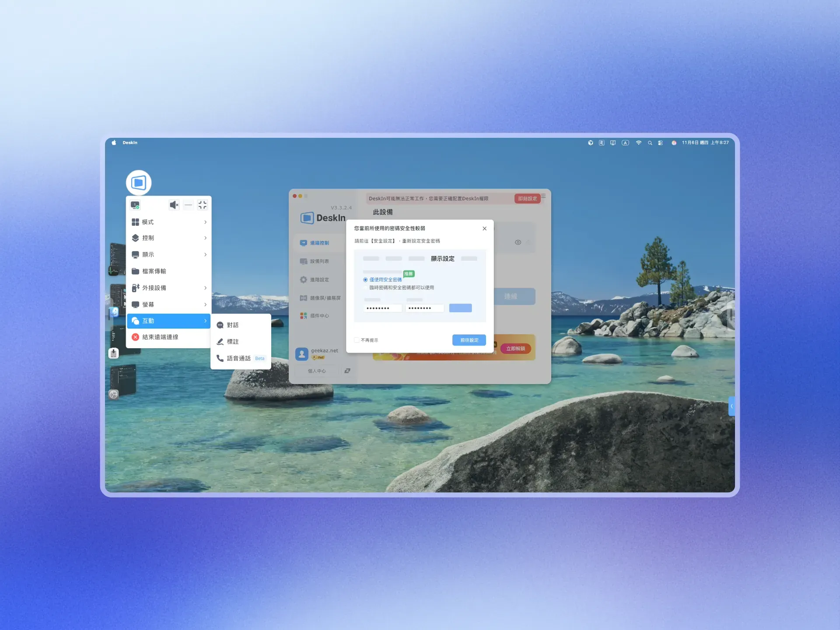
Task: Click the date and time in menu bar
Action: click(705, 143)
